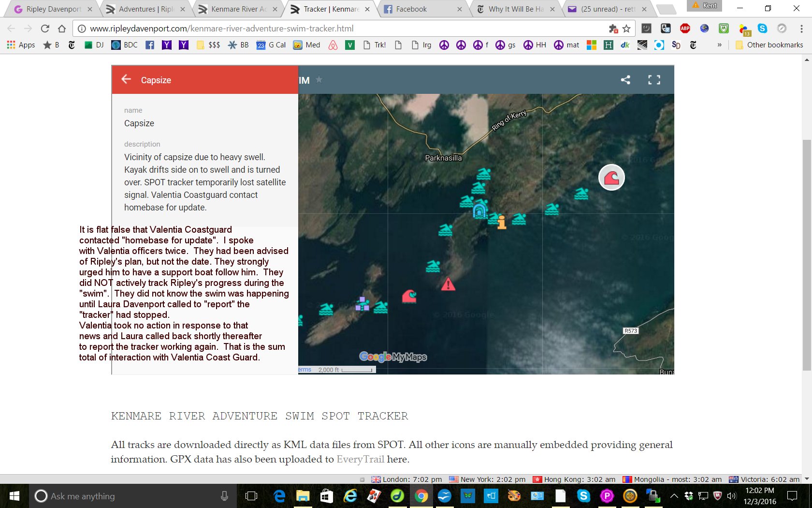This screenshot has height=508, width=812.
Task: Open File Explorer from the taskbar
Action: click(x=303, y=496)
